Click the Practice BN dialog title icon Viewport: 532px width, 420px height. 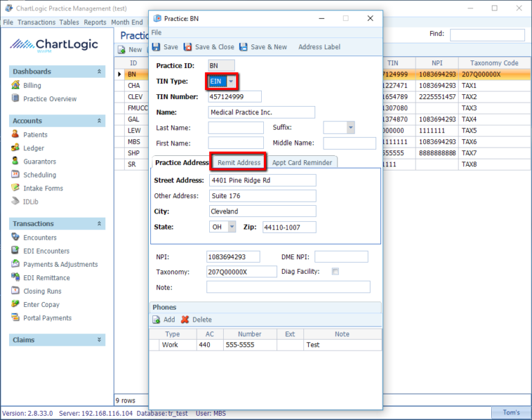point(157,18)
